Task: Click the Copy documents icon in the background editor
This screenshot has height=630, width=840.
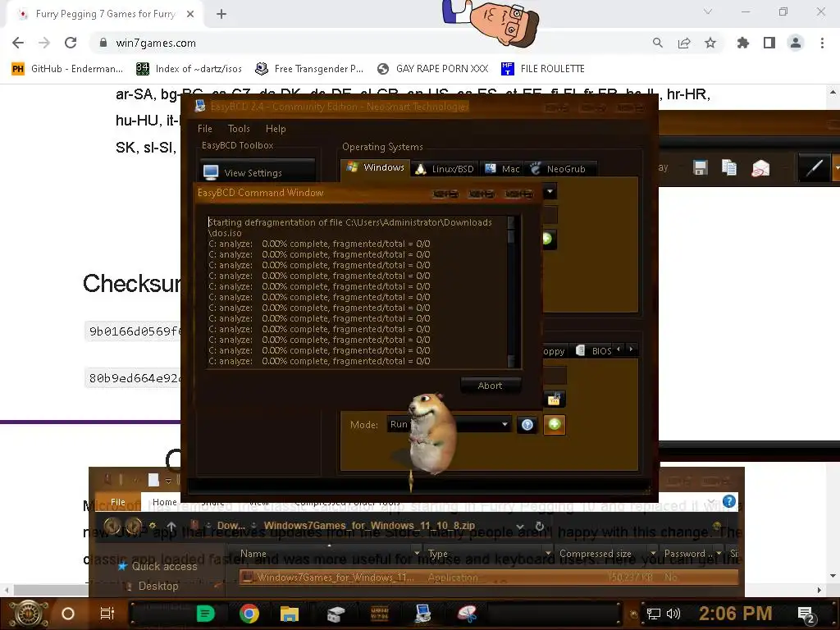Action: click(729, 167)
